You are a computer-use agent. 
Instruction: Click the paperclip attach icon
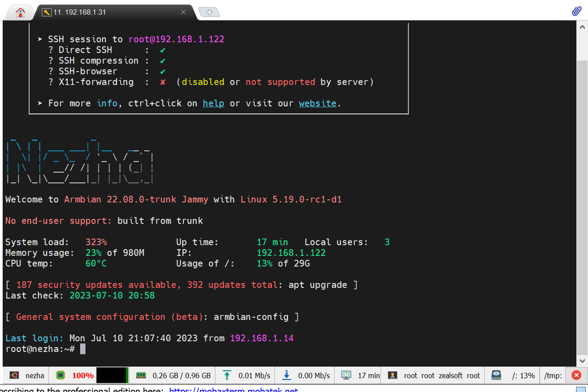tap(576, 12)
